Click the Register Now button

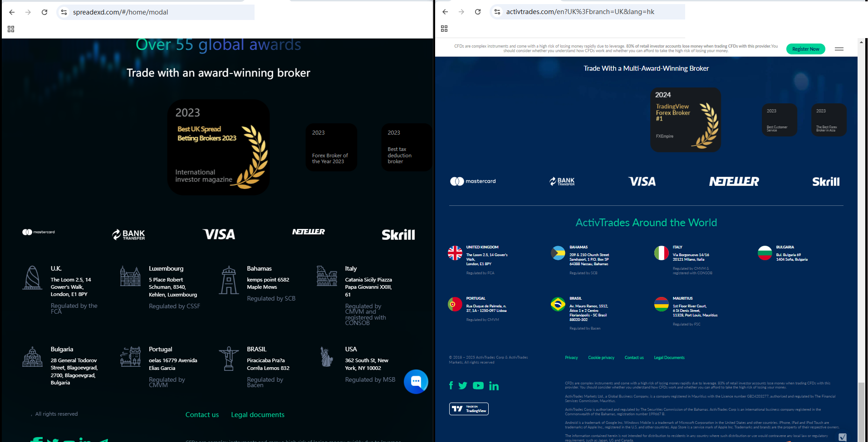pos(806,49)
